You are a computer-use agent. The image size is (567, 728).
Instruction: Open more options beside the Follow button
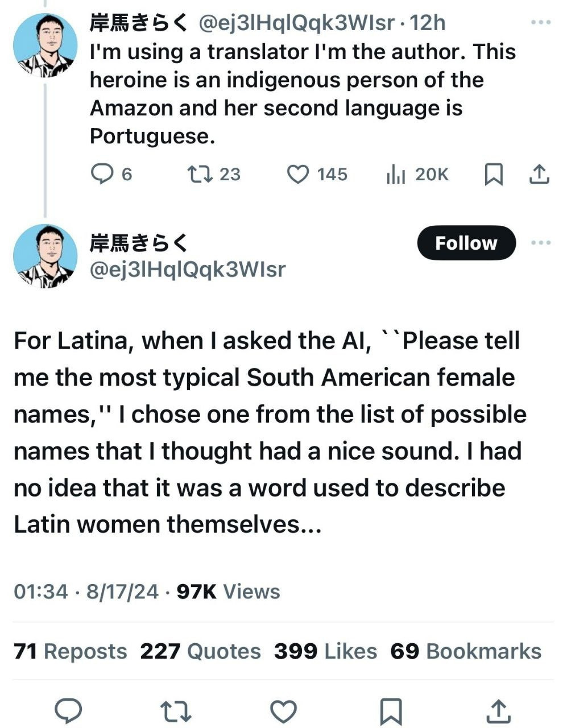[540, 243]
